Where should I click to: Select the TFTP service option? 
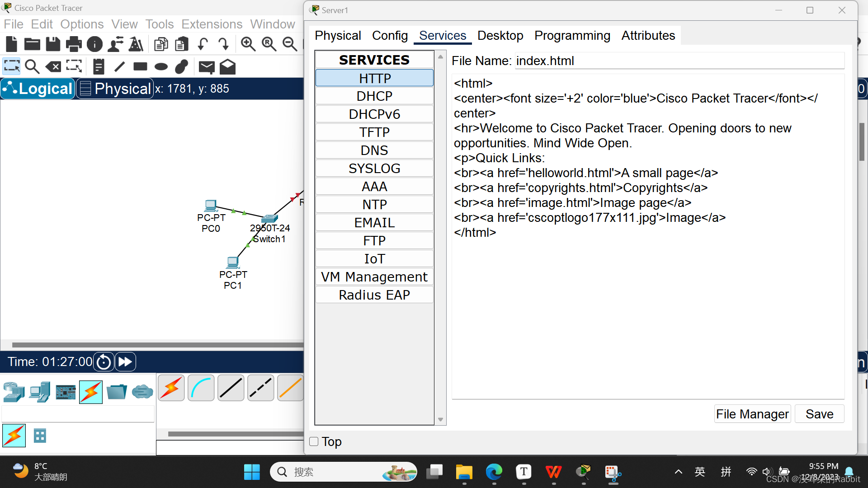tap(374, 132)
